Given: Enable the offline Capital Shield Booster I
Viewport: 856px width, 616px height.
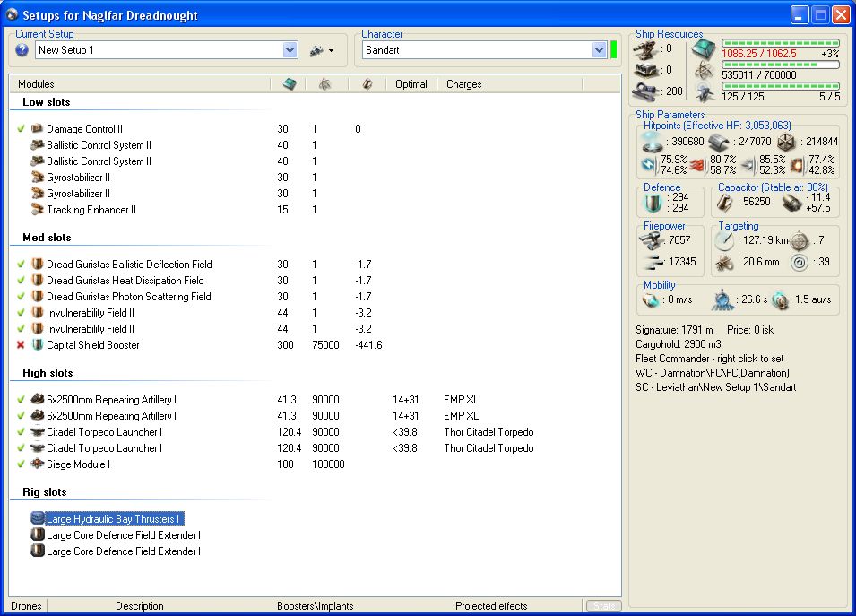Looking at the screenshot, I should click(x=21, y=345).
